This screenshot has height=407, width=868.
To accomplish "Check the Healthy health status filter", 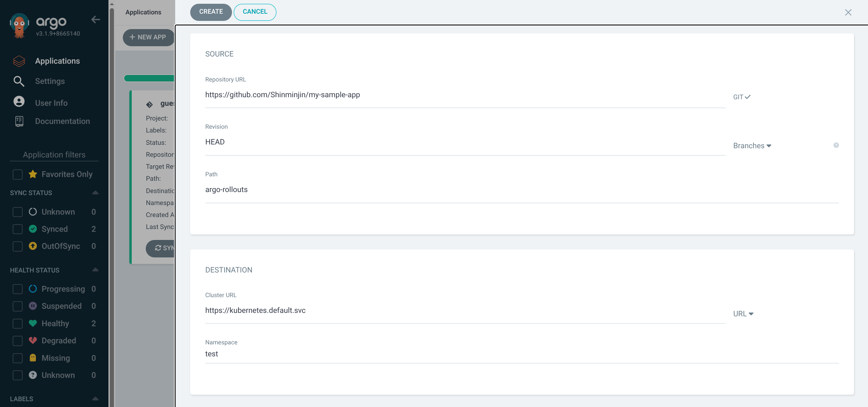I will click(x=17, y=323).
